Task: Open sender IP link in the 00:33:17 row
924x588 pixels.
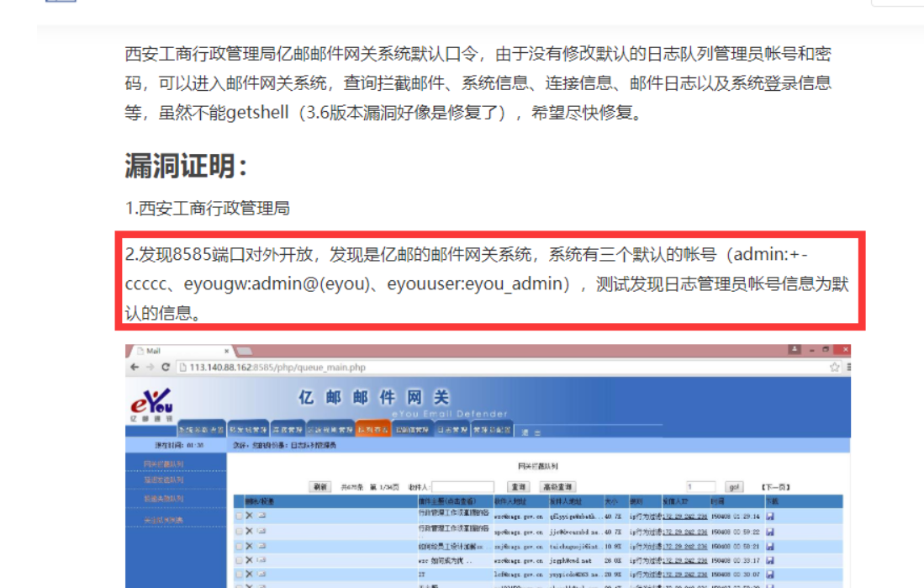Action: (684, 560)
